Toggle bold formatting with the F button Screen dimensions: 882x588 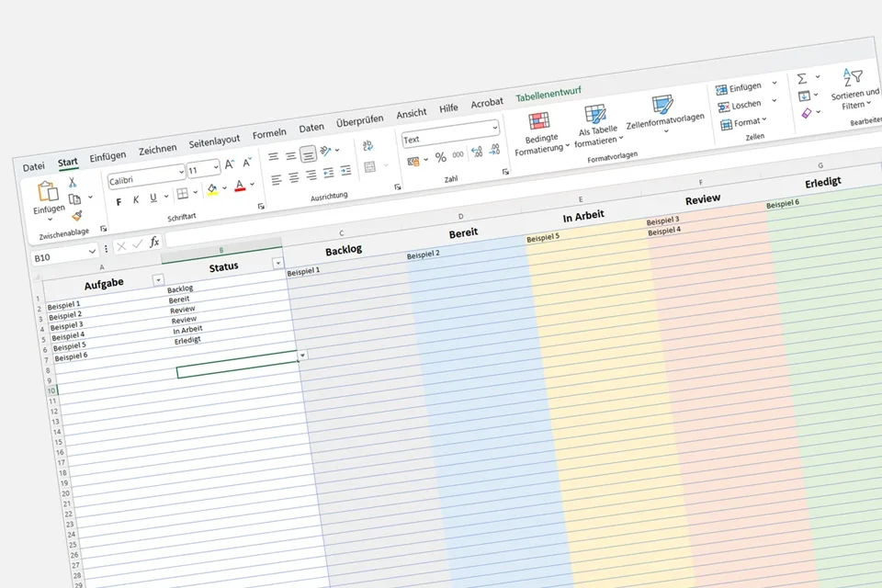point(119,202)
